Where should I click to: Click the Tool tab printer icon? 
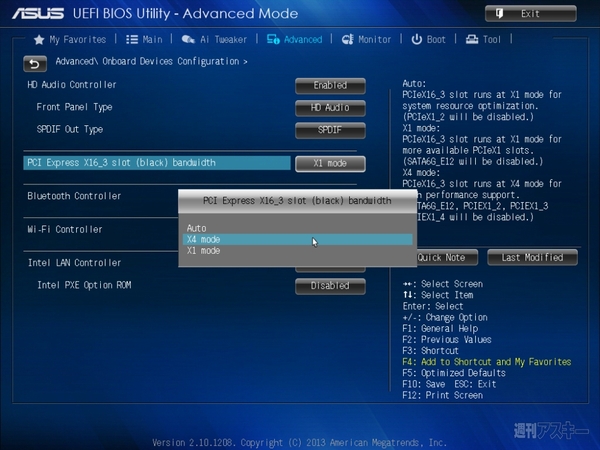pyautogui.click(x=472, y=39)
